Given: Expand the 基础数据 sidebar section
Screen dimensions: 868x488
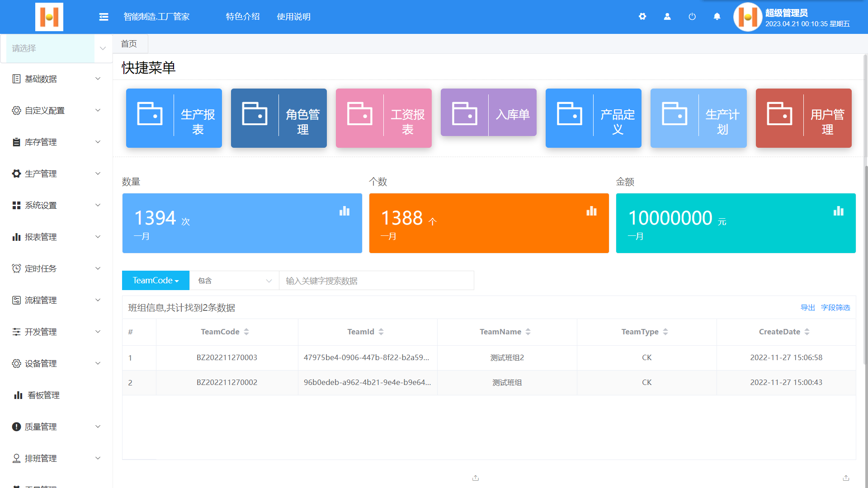Looking at the screenshot, I should tap(41, 79).
